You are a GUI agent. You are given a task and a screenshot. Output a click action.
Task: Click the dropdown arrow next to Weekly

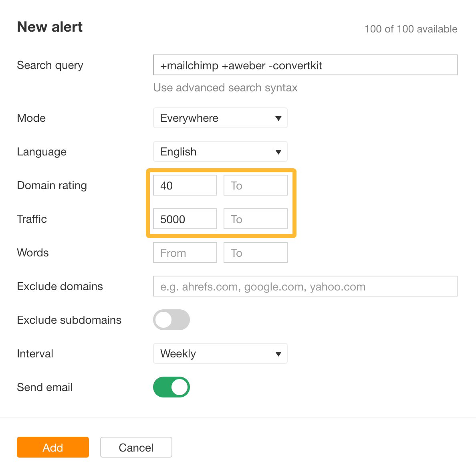pos(278,353)
